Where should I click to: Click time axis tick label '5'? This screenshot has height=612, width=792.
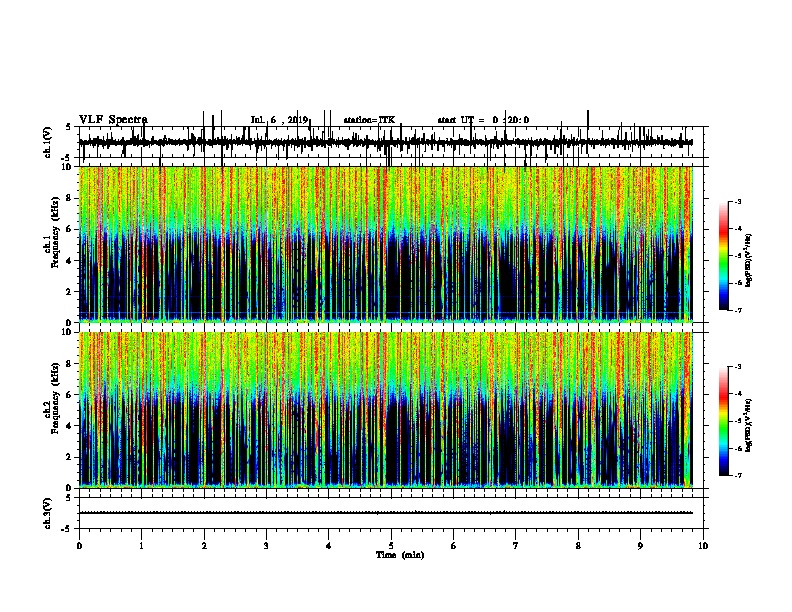coord(391,546)
